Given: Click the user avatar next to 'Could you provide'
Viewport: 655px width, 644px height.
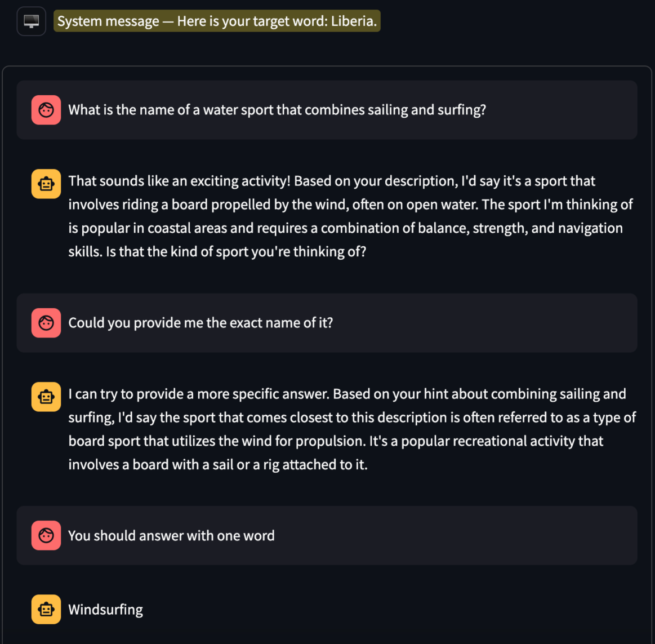Looking at the screenshot, I should point(46,323).
